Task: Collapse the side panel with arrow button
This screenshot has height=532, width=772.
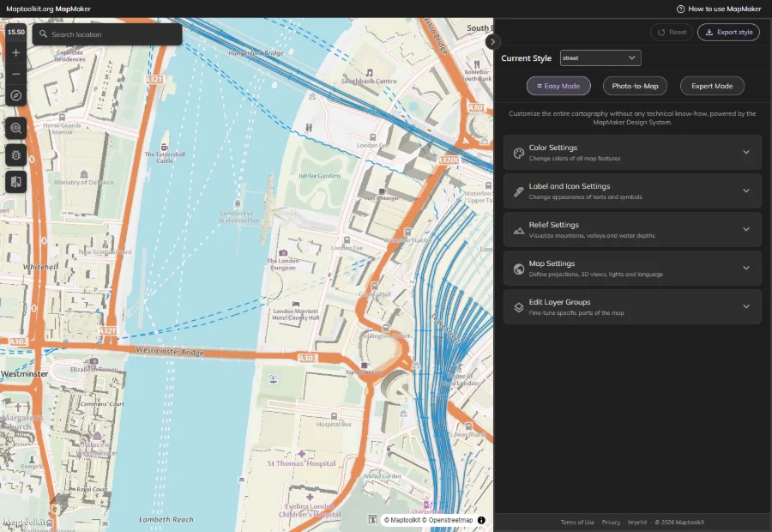Action: click(492, 42)
